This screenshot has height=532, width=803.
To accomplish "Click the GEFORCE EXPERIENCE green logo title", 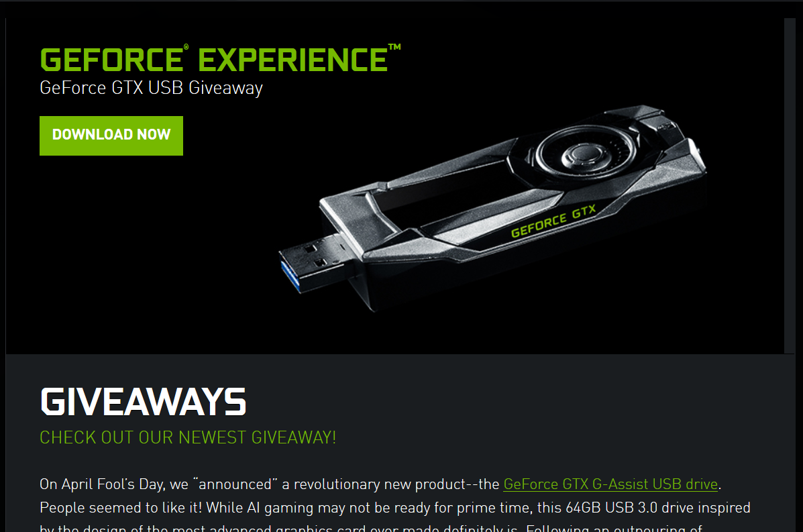I will [x=220, y=59].
